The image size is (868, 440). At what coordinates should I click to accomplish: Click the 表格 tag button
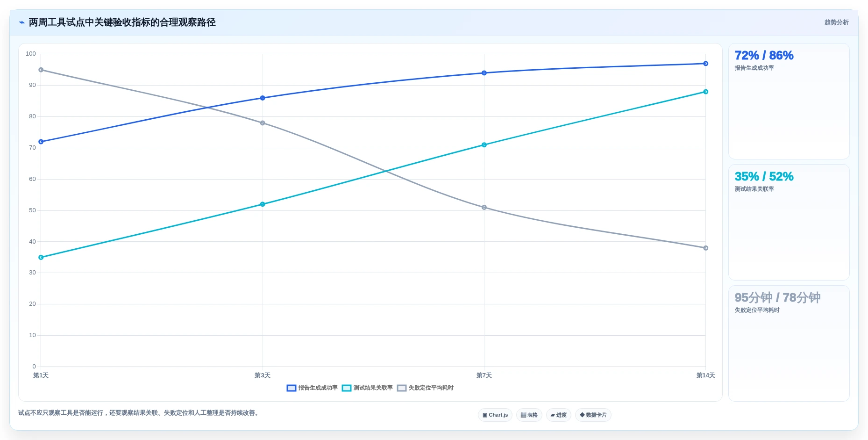click(x=529, y=415)
